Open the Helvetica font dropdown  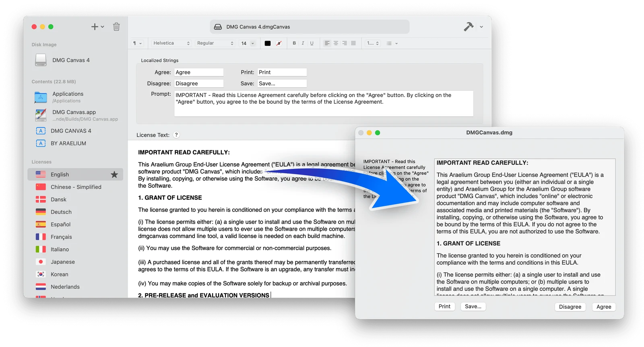click(171, 43)
